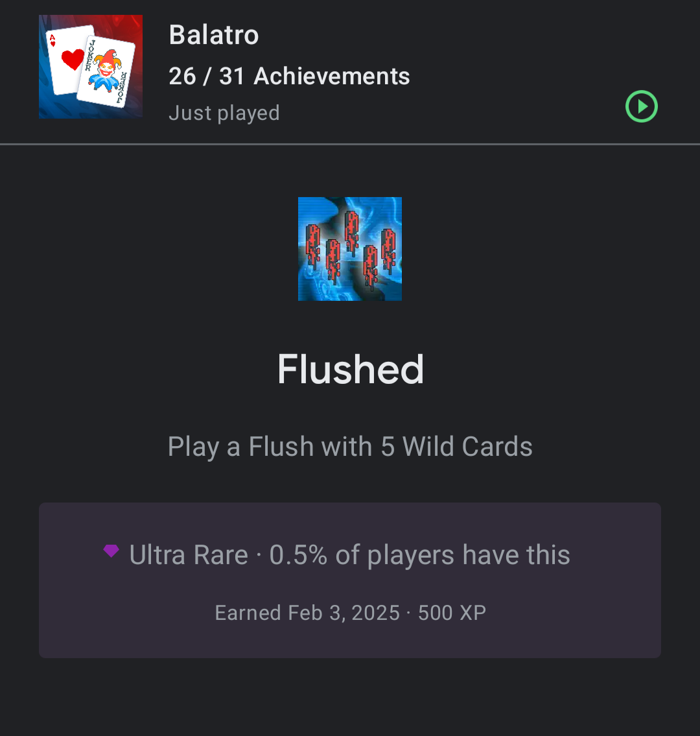This screenshot has width=700, height=736.
Task: Select the Flushed achievement heading
Action: [x=351, y=370]
